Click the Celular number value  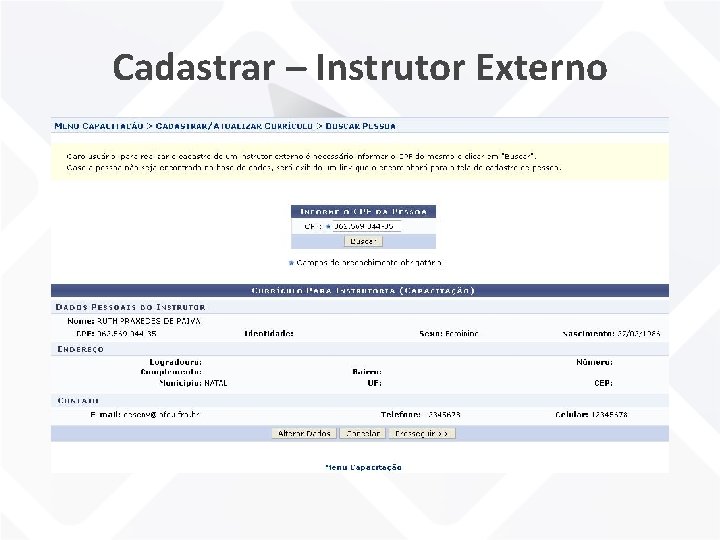(x=609, y=415)
